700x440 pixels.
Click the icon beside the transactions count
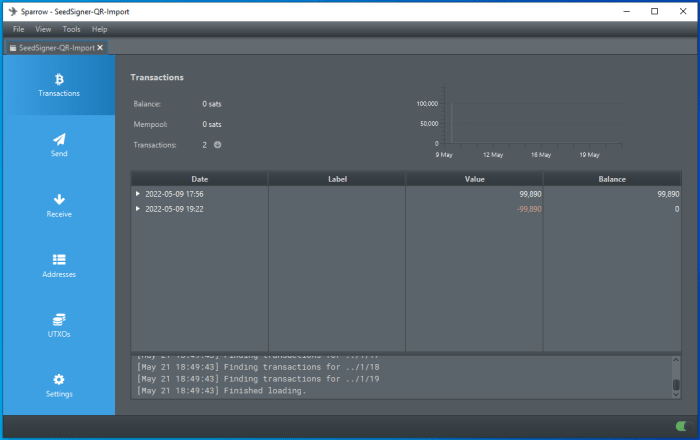[x=217, y=145]
